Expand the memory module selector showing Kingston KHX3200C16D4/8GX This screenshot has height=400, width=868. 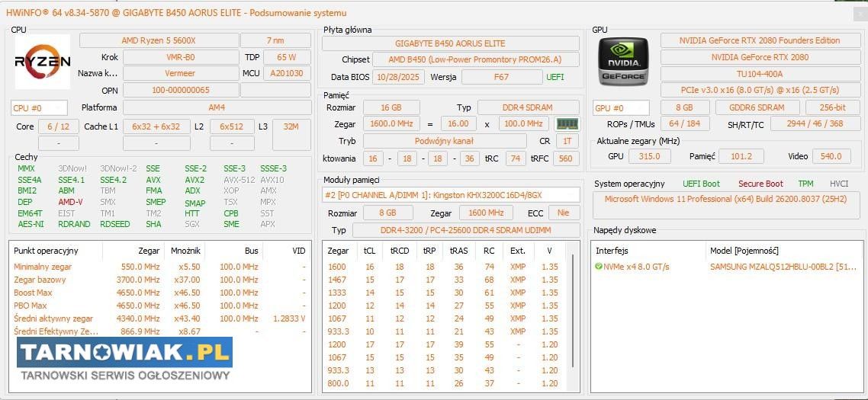click(x=450, y=195)
